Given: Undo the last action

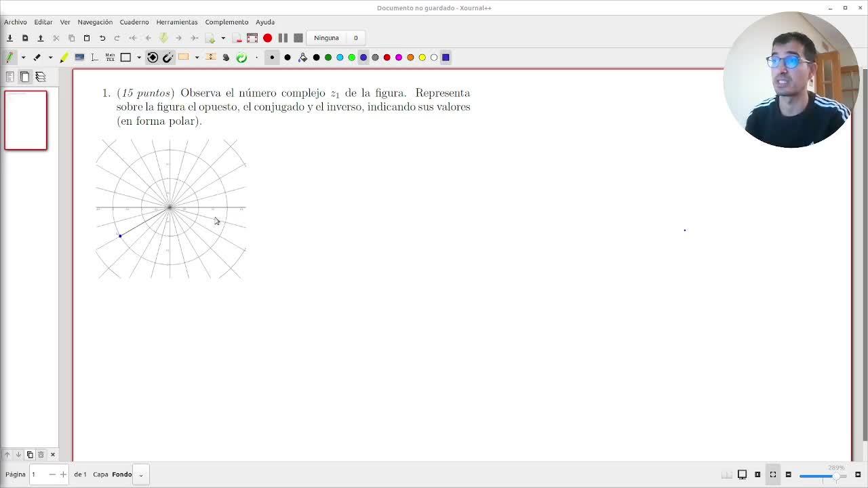Looking at the screenshot, I should tap(102, 38).
